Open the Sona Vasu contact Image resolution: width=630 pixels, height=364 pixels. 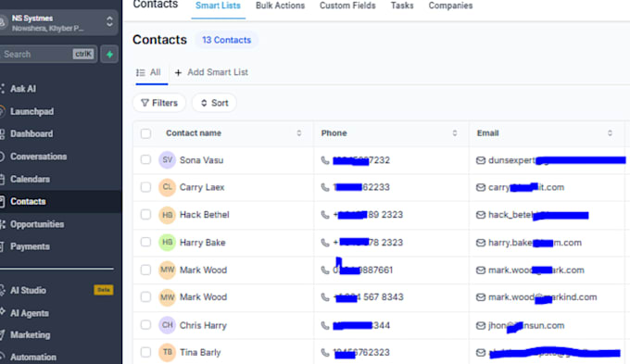201,160
